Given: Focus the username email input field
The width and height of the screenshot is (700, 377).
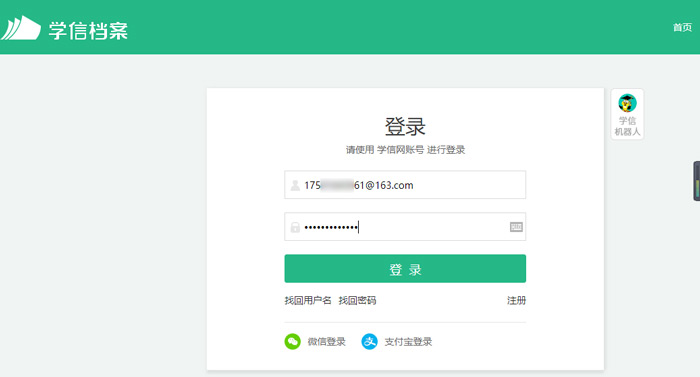Looking at the screenshot, I should pos(405,184).
